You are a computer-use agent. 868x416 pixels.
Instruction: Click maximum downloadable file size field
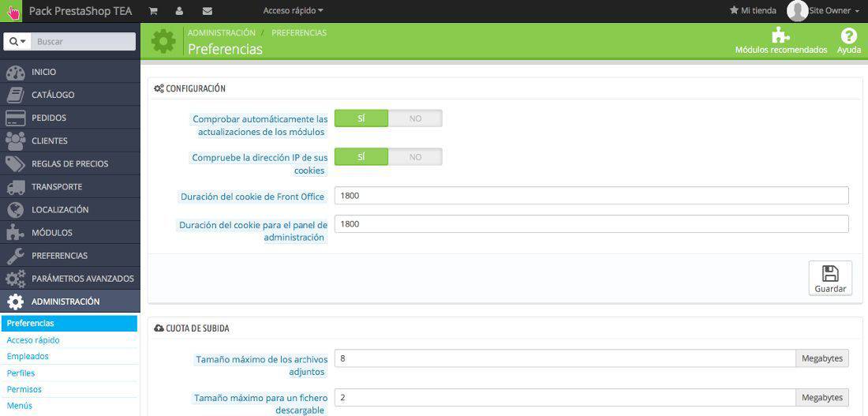click(x=565, y=397)
